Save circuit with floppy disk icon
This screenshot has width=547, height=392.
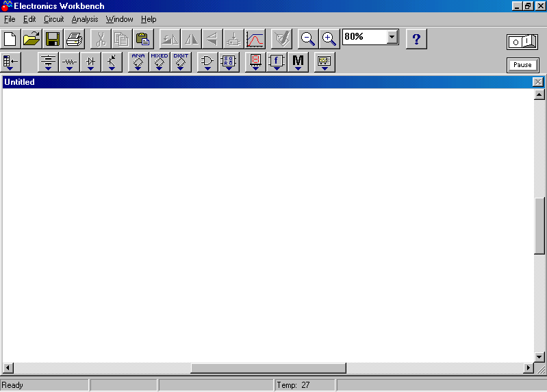click(53, 39)
